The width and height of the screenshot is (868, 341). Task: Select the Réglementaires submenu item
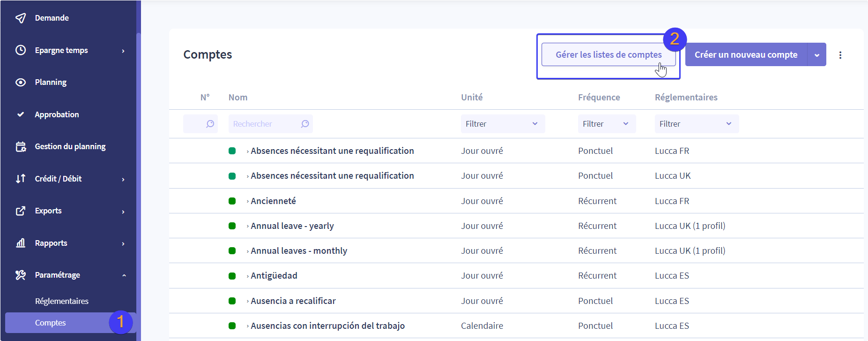click(62, 301)
